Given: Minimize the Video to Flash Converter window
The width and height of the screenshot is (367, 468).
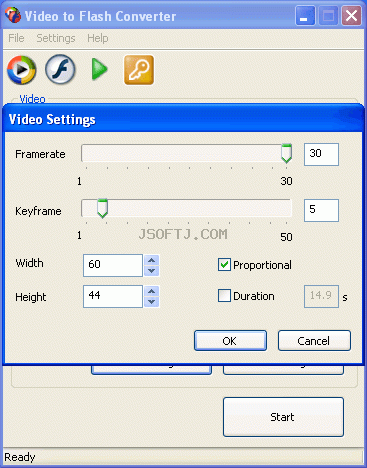Looking at the screenshot, I should 305,16.
